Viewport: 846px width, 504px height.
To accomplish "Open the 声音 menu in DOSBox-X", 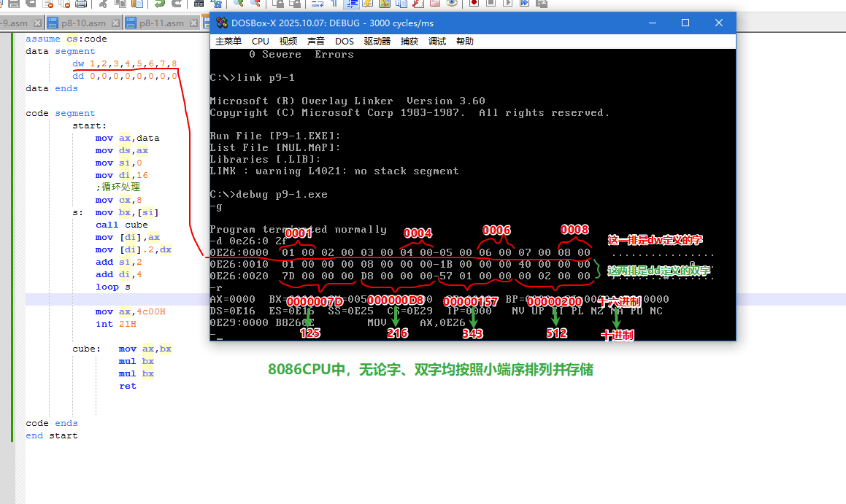I will tap(315, 42).
